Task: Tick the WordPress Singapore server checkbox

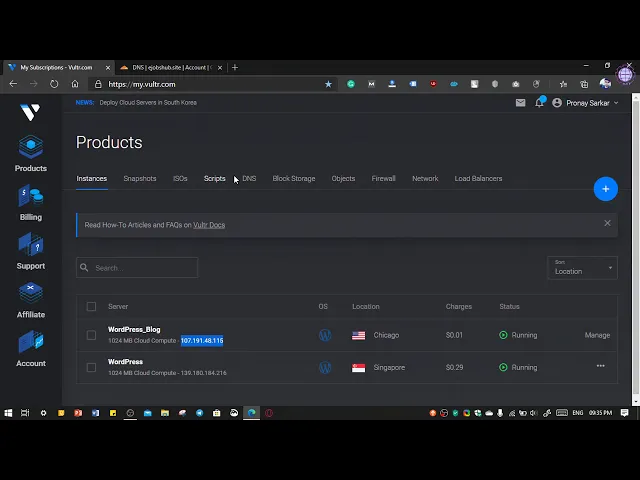Action: tap(91, 367)
